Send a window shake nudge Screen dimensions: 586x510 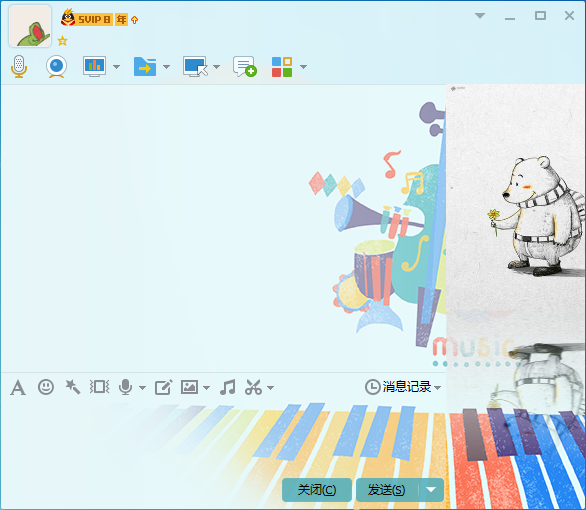pyautogui.click(x=99, y=387)
